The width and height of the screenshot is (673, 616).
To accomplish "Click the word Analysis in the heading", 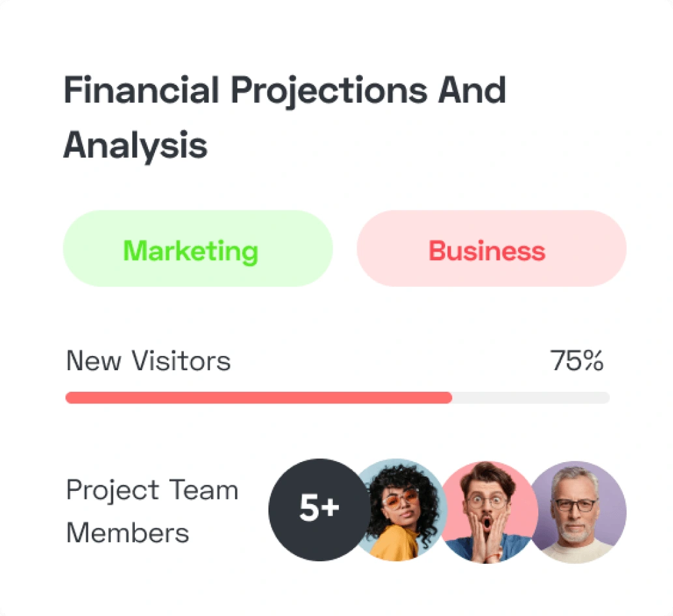I will click(x=136, y=145).
